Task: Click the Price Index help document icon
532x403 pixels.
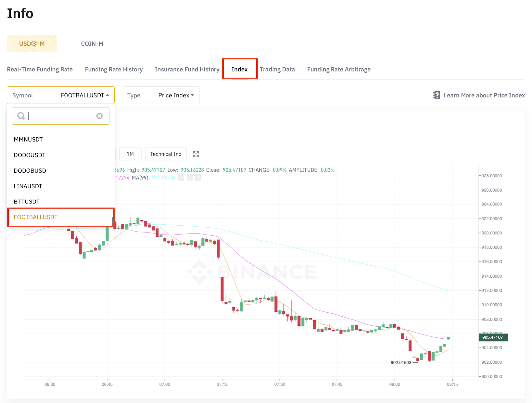Action: coord(436,95)
